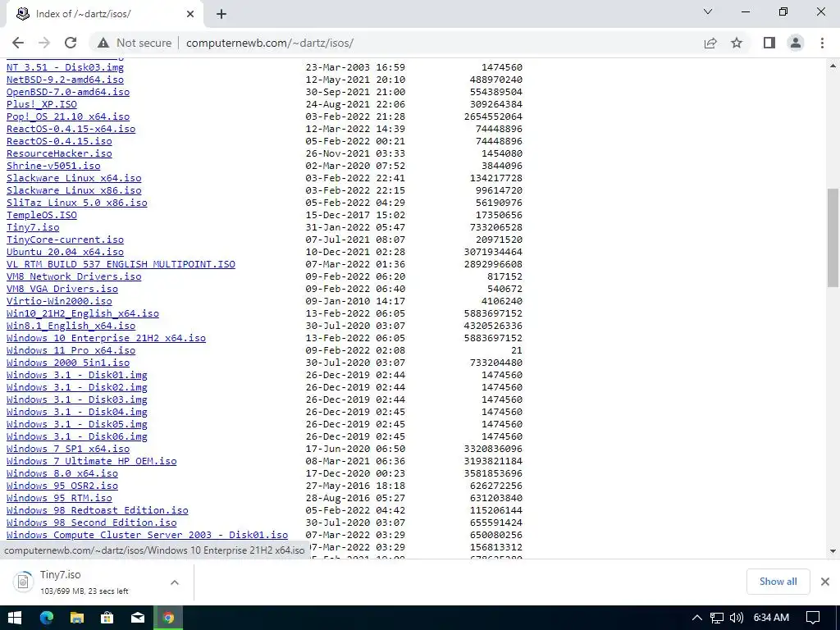Click ReactOS-0.4.15-x64.iso link
This screenshot has width=840, height=630.
tap(71, 129)
